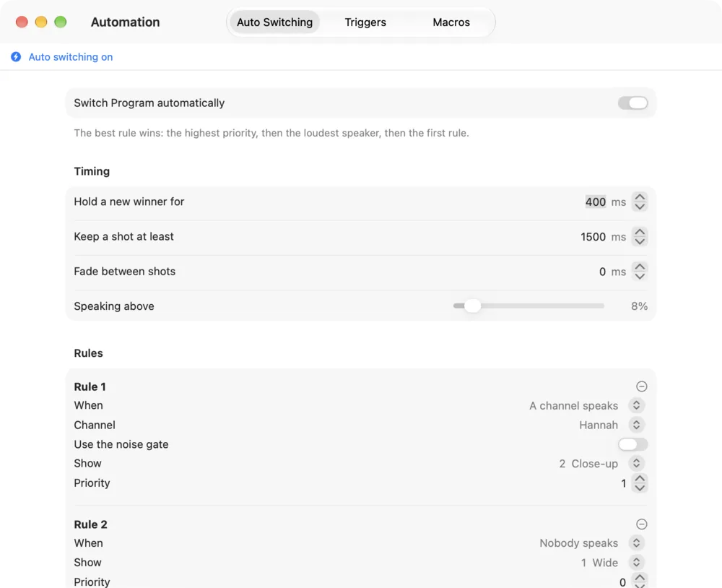Toggle Switch Program automatically
This screenshot has width=722, height=588.
pos(632,103)
